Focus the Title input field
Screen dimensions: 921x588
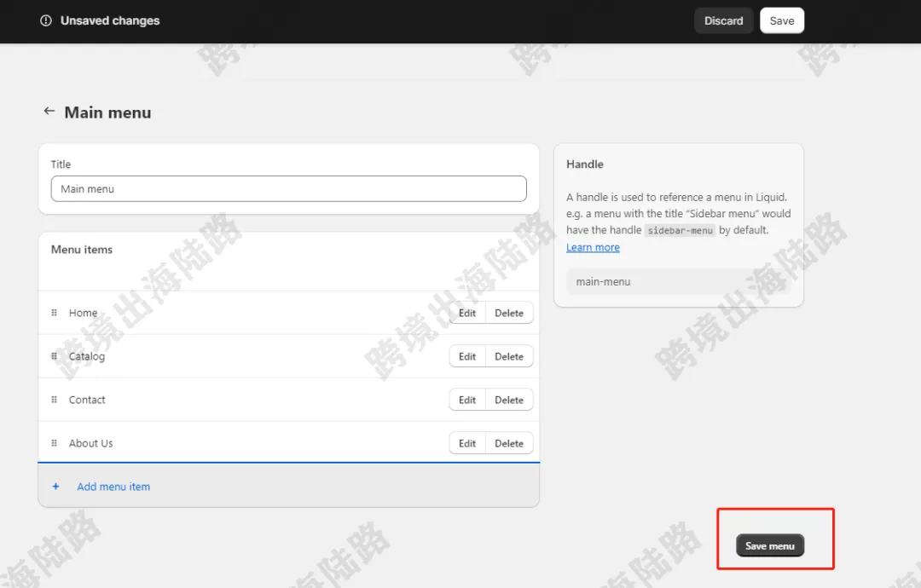[x=288, y=189]
